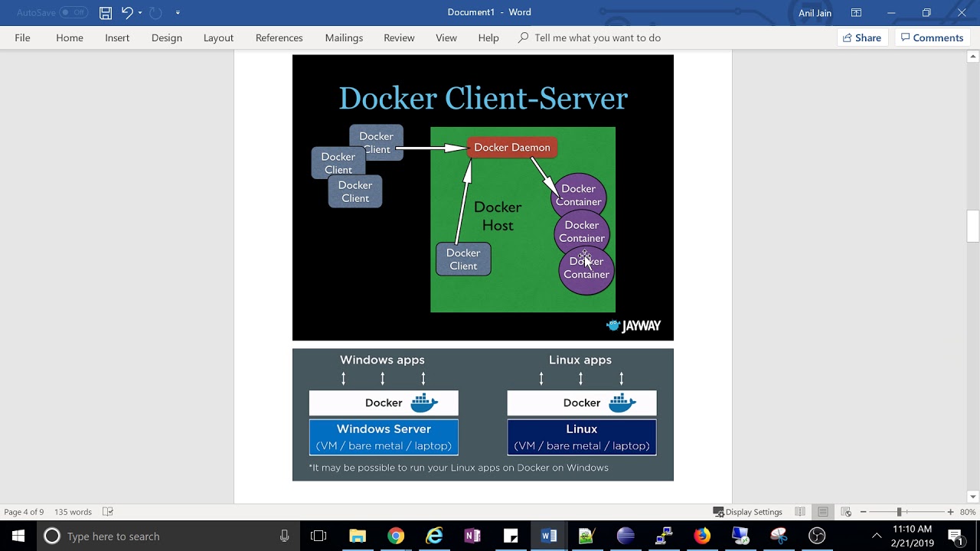
Task: Select the References tab
Action: (279, 37)
